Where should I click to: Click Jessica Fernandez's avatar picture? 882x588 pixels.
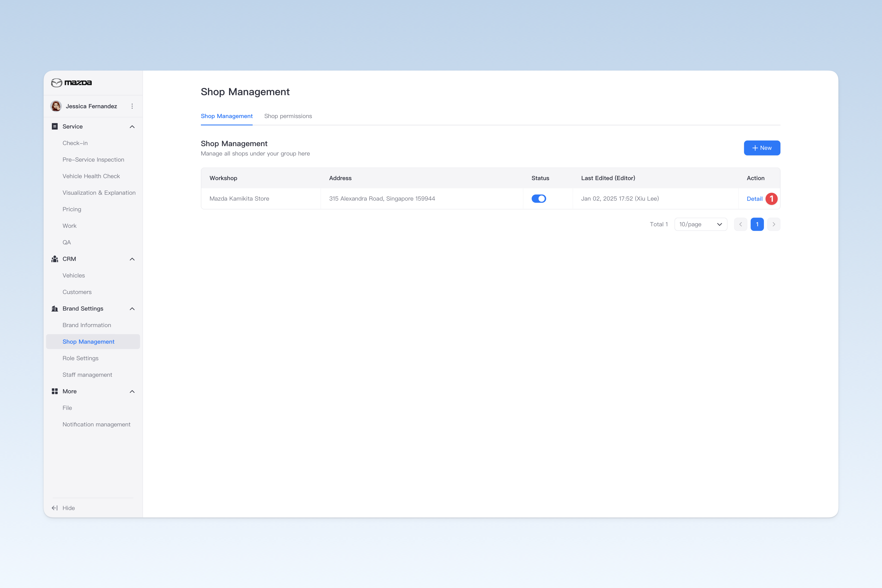[56, 106]
